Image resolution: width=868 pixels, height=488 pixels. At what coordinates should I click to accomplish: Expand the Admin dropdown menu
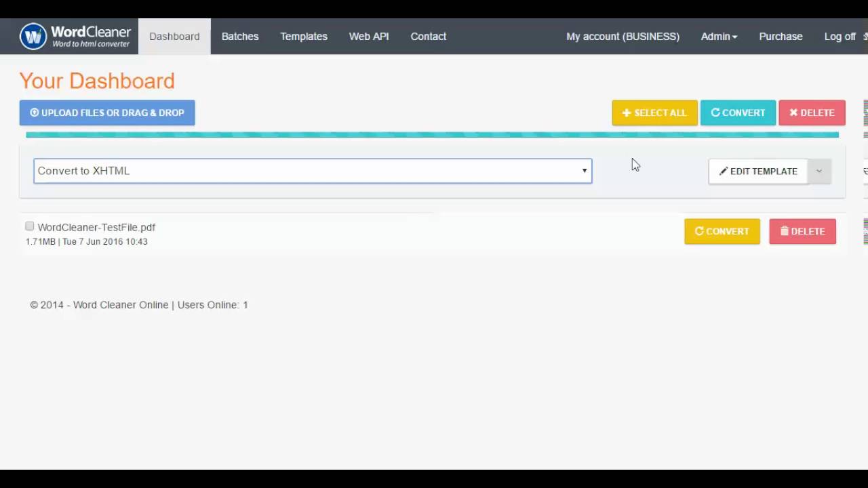[x=719, y=37]
